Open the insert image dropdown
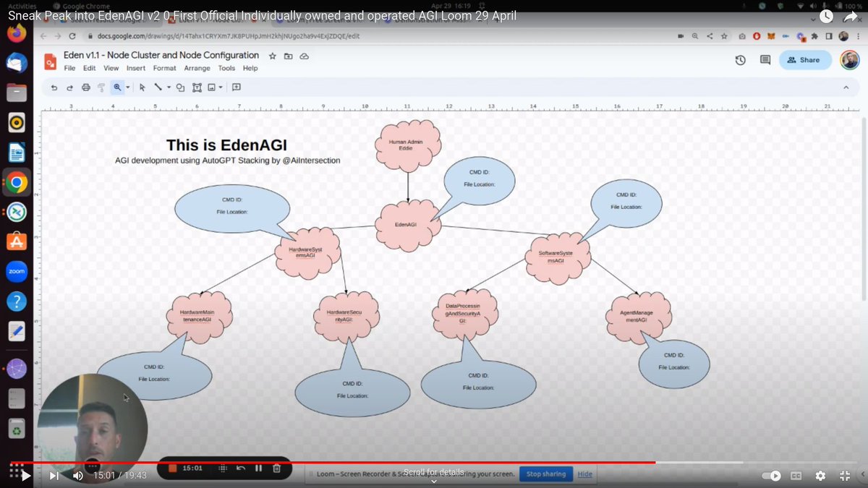Viewport: 868px width, 488px height. point(221,87)
